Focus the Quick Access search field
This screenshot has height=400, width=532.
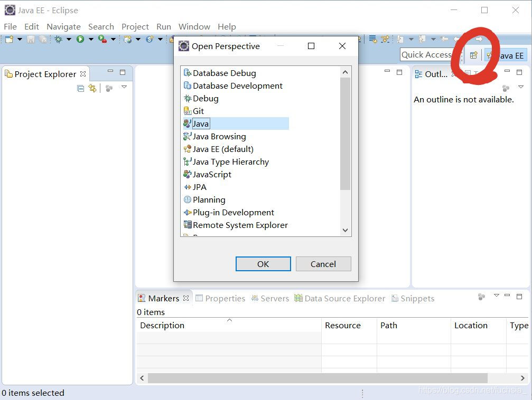point(429,54)
